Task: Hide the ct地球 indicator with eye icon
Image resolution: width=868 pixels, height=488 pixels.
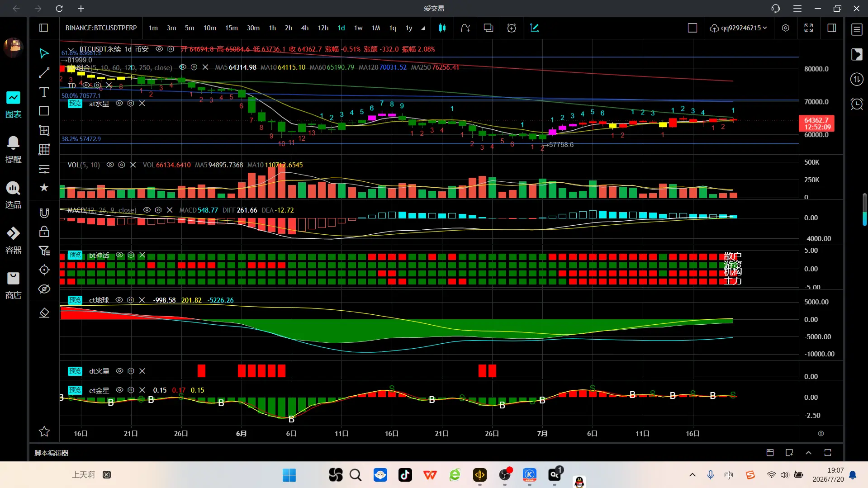Action: pos(119,300)
